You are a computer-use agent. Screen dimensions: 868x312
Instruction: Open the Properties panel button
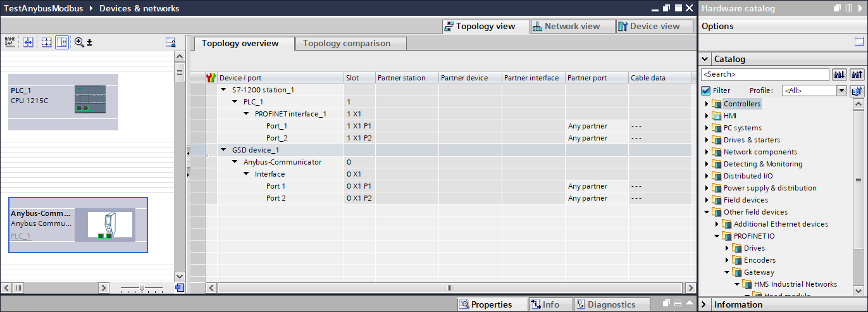coord(485,304)
